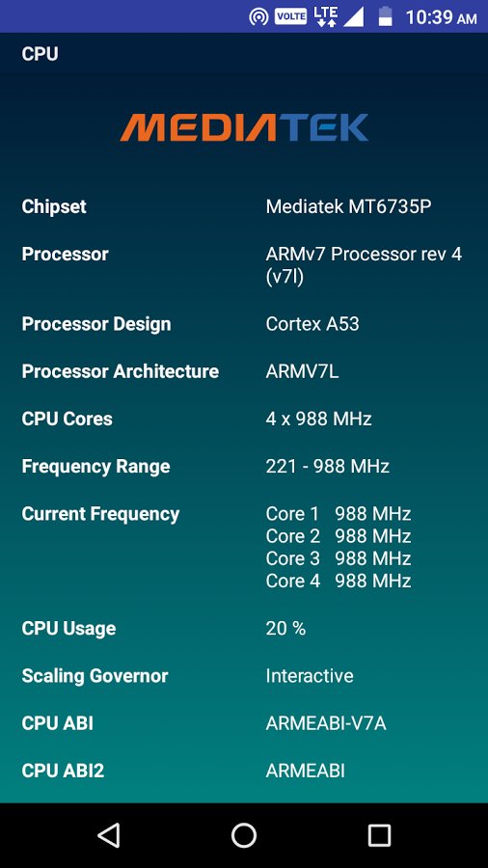The image size is (488, 868).
Task: Tap the 10:39 AM clock
Action: point(441,17)
